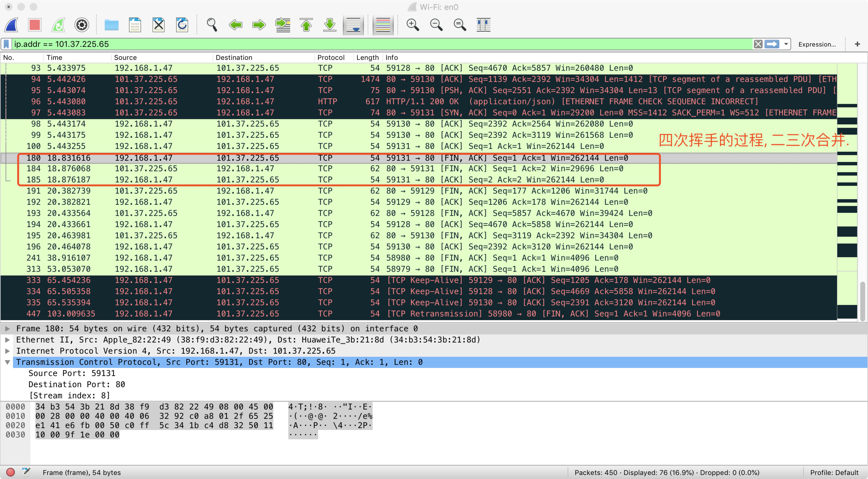Sort by Destination column header
This screenshot has height=479, width=868.
[264, 57]
